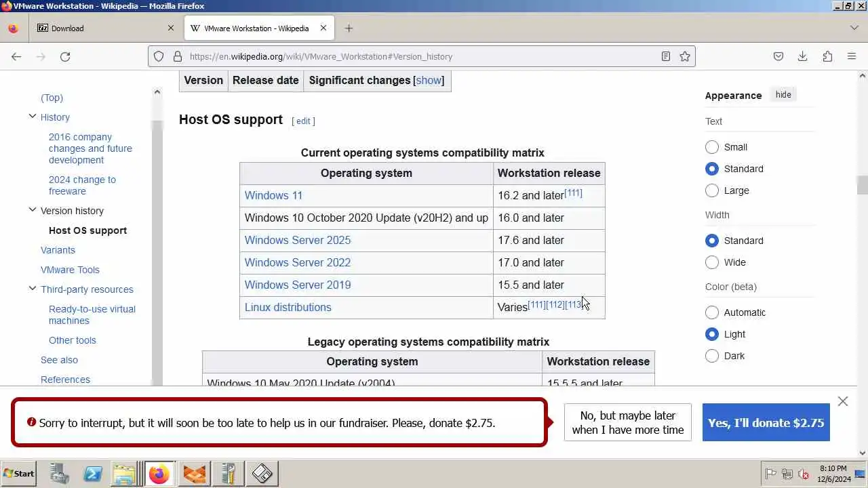Select the Wide width option

tap(712, 262)
